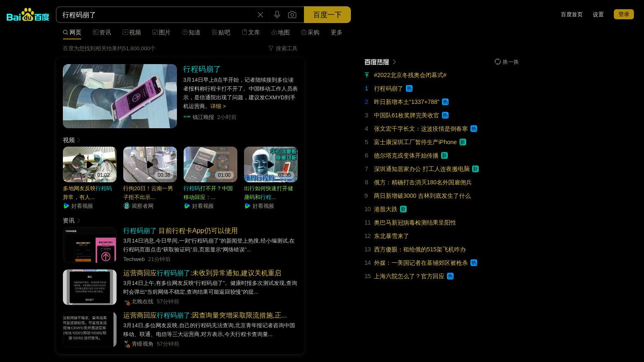Click 青瞳视角 source icon

coord(127,344)
